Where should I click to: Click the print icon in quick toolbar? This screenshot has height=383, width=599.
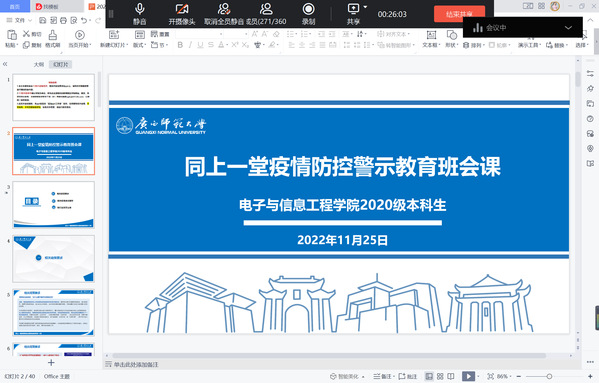[x=63, y=20]
